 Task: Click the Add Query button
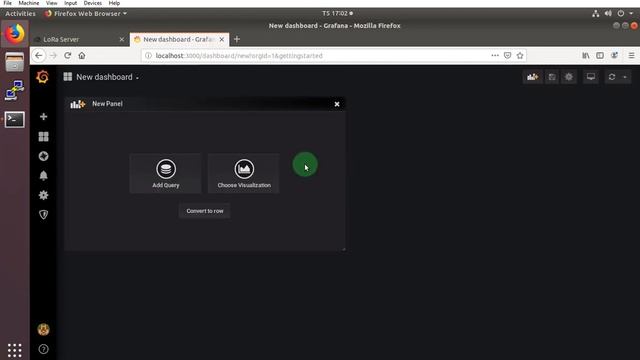tap(165, 173)
